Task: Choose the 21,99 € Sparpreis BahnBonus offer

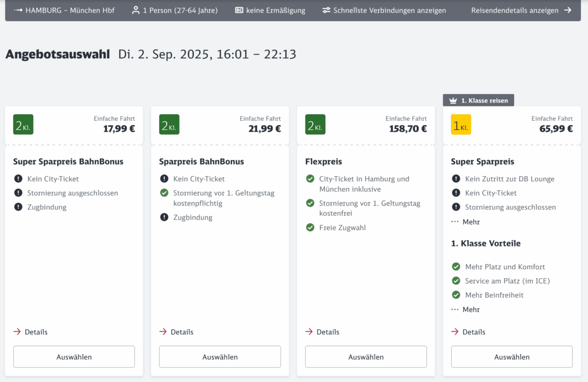Action: coord(220,357)
